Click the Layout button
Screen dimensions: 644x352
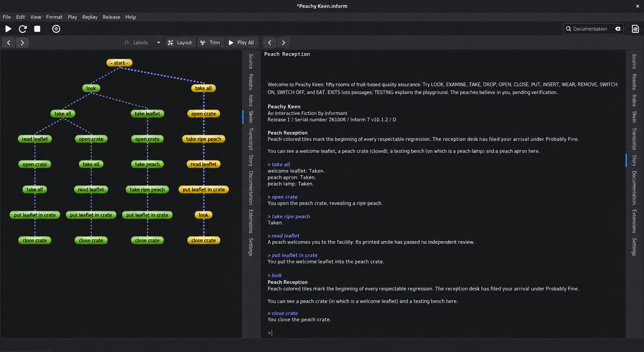[180, 43]
